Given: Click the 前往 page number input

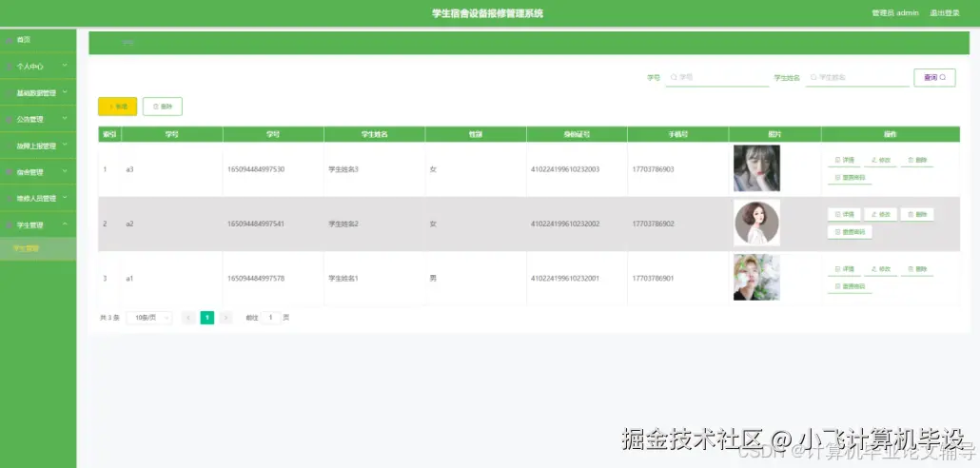Looking at the screenshot, I should tap(270, 318).
